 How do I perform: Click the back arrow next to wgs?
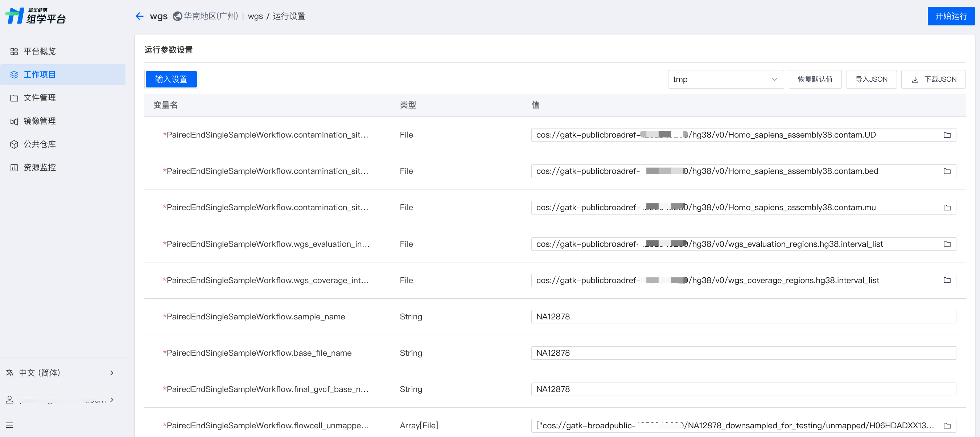(x=139, y=16)
